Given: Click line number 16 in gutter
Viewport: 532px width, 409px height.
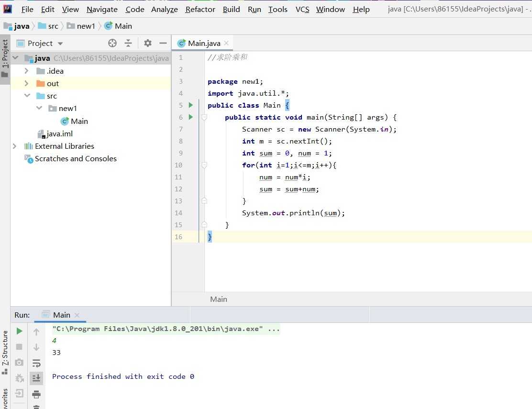Looking at the screenshot, I should [178, 237].
